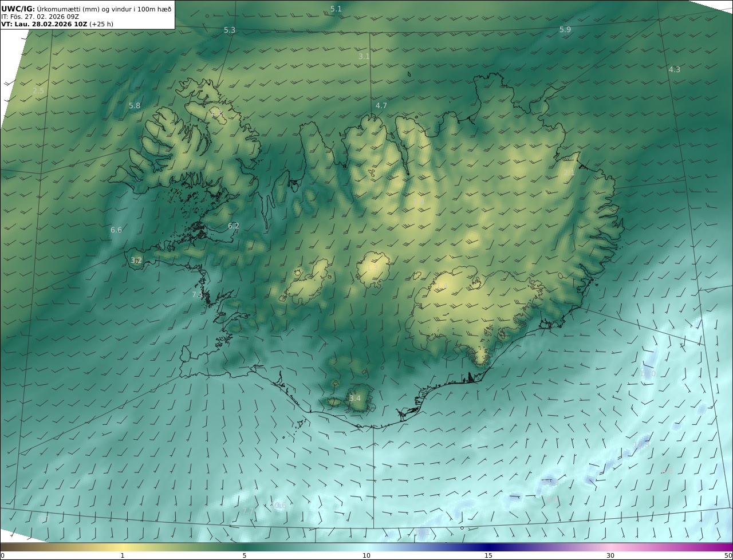This screenshot has width=733, height=560.
Task: Click the map value label 5.3
Action: tap(230, 30)
